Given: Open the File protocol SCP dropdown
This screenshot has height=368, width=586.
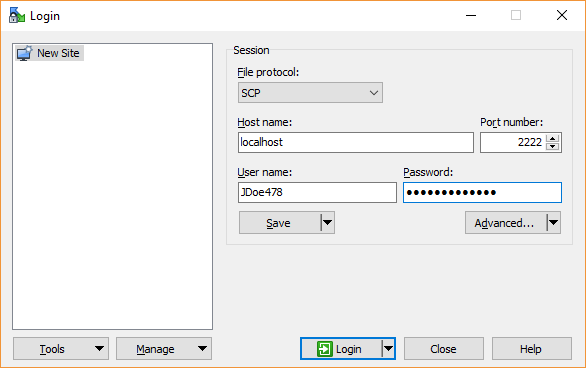Looking at the screenshot, I should point(310,93).
